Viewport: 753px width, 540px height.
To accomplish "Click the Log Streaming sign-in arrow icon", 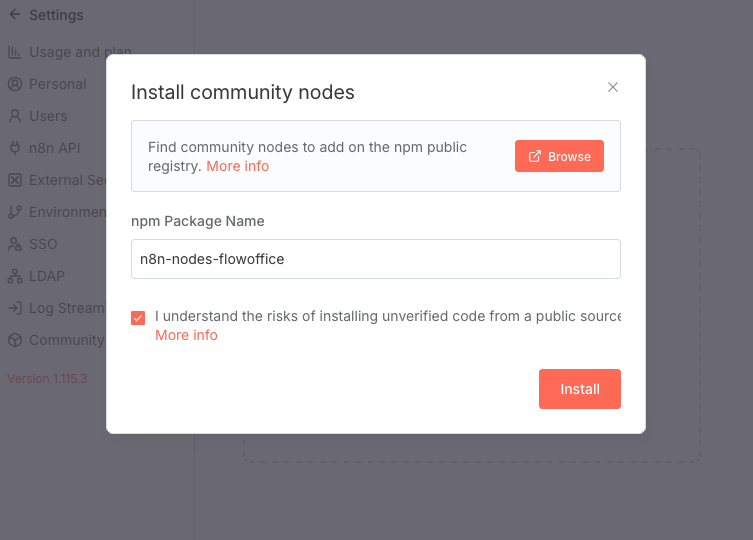I will [x=15, y=308].
